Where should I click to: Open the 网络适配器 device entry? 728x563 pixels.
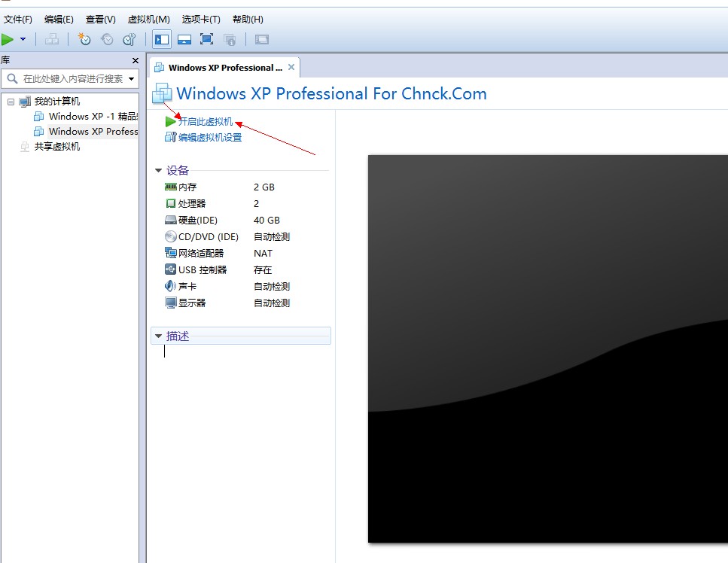tap(200, 253)
